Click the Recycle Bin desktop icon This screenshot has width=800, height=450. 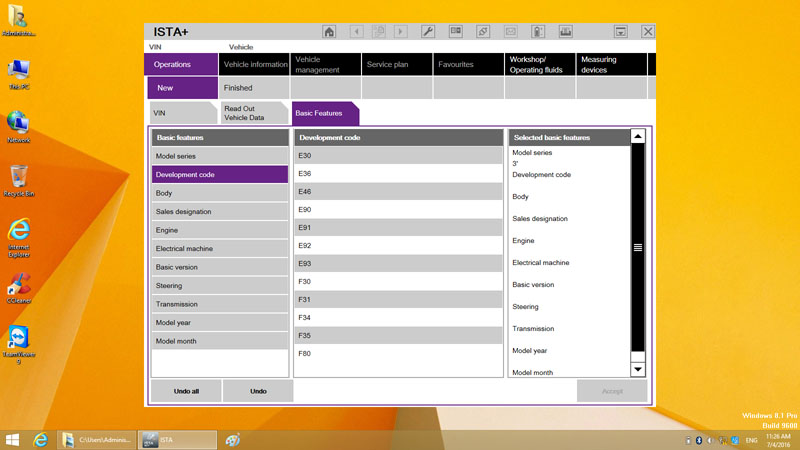[18, 177]
